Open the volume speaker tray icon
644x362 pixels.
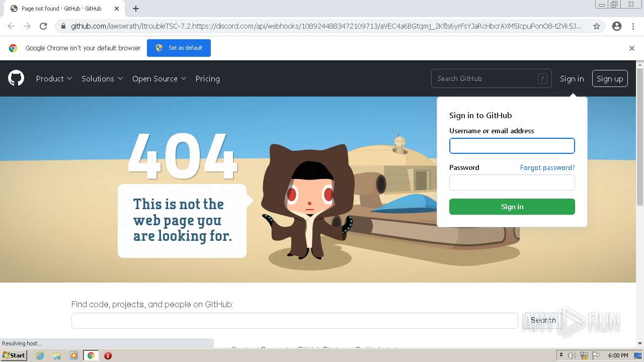pyautogui.click(x=572, y=355)
